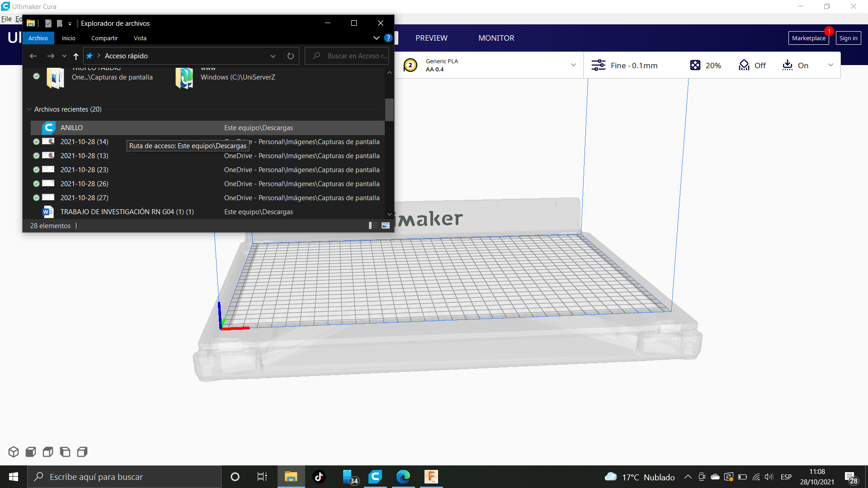This screenshot has height=488, width=868.
Task: Select the ANILLO file
Action: pos(208,128)
